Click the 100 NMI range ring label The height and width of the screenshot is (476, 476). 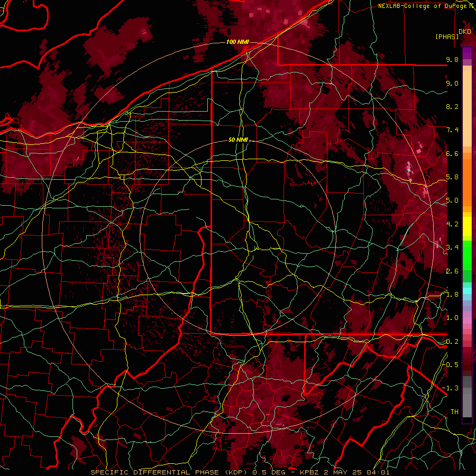coord(237,42)
